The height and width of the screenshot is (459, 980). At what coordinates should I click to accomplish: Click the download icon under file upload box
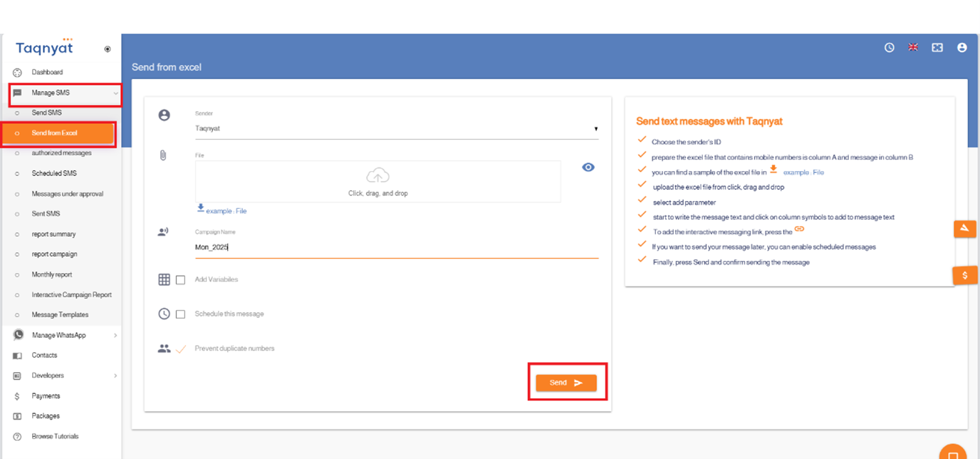pos(201,209)
